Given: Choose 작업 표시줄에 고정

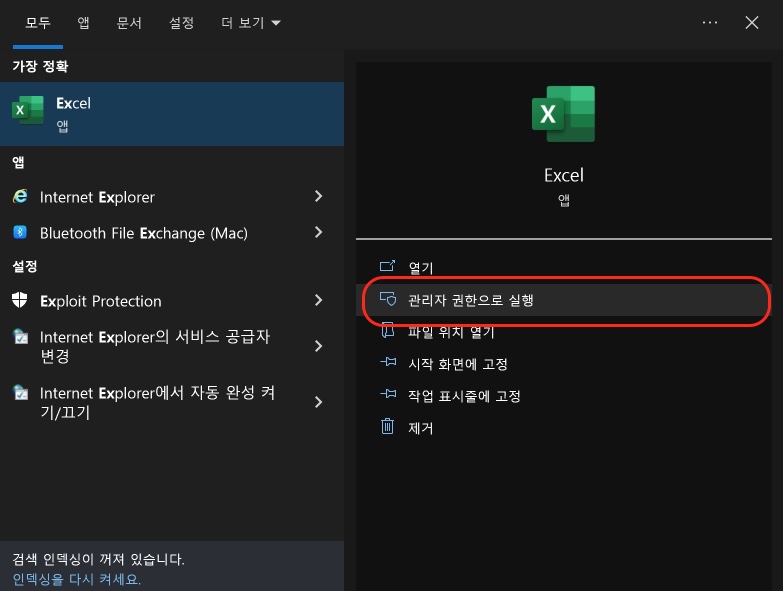Looking at the screenshot, I should tap(464, 396).
